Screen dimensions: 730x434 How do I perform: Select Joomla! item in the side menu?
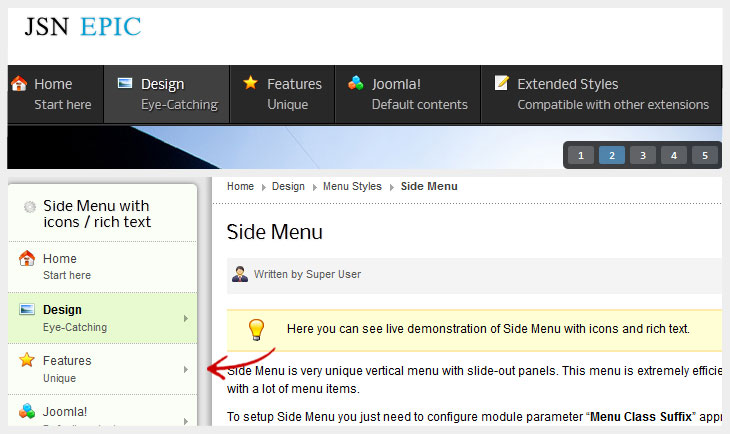[x=67, y=411]
